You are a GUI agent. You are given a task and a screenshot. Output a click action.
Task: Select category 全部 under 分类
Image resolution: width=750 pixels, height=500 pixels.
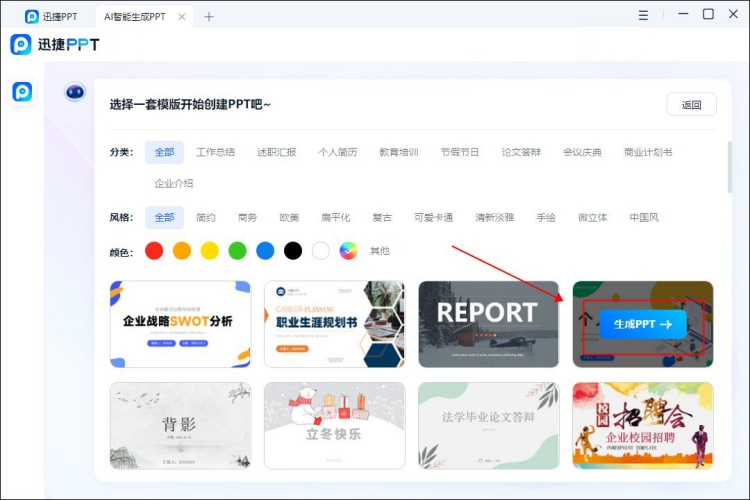tap(164, 152)
